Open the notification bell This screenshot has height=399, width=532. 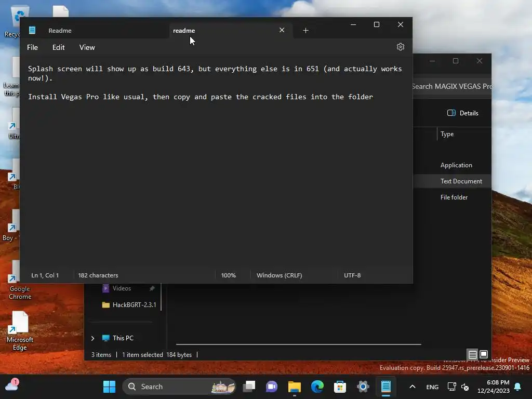(x=518, y=387)
